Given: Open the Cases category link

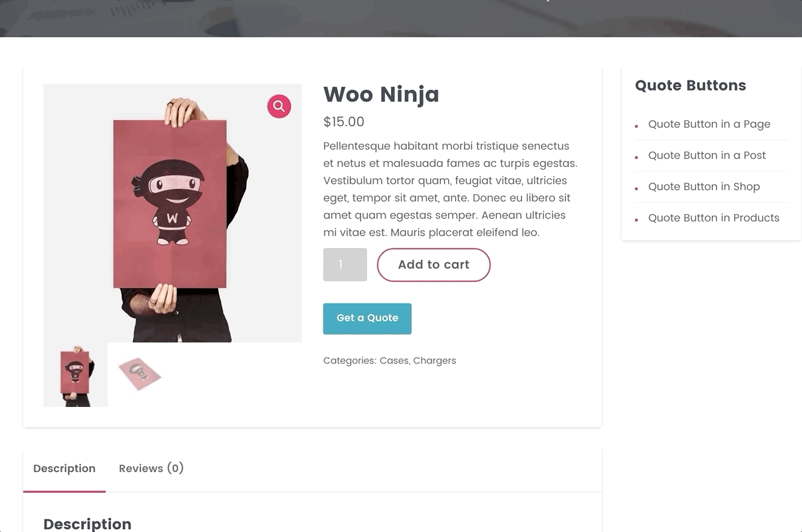Looking at the screenshot, I should (x=394, y=360).
